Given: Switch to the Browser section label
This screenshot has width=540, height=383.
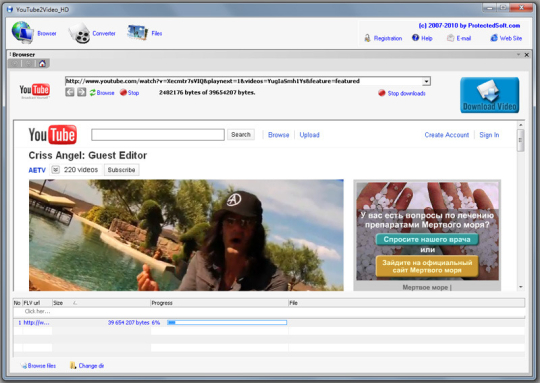Looking at the screenshot, I should 47,33.
